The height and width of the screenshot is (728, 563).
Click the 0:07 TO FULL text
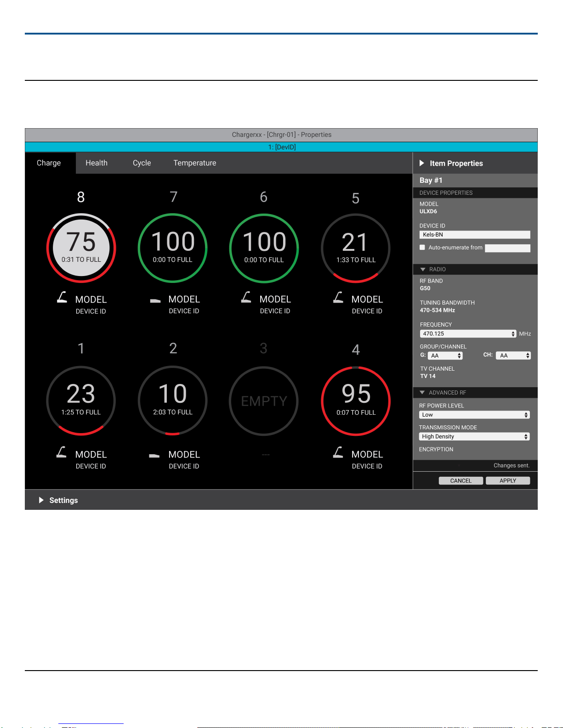(x=356, y=413)
